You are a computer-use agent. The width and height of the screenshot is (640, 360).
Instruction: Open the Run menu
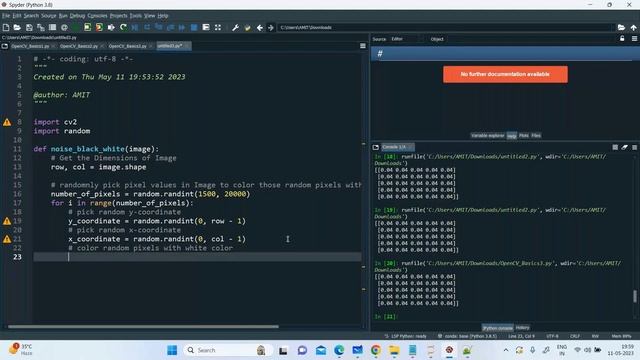[x=63, y=16]
